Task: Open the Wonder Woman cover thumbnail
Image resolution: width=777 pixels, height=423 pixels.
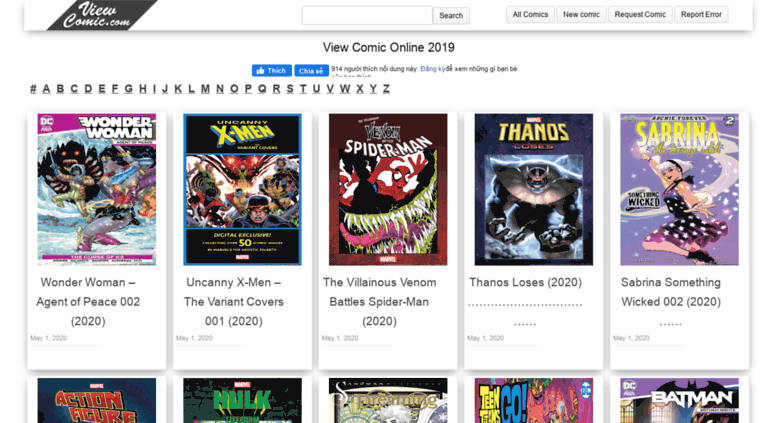Action: coord(97,190)
